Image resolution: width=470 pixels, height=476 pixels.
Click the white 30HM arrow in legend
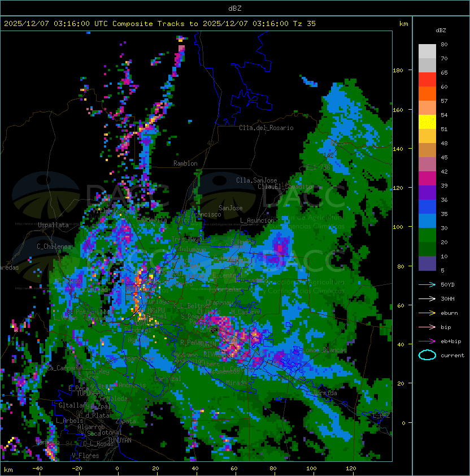(x=427, y=298)
